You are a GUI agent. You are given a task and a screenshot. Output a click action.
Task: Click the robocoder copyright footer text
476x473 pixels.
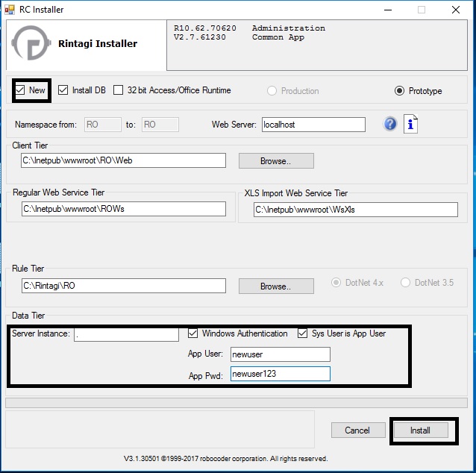pyautogui.click(x=225, y=458)
